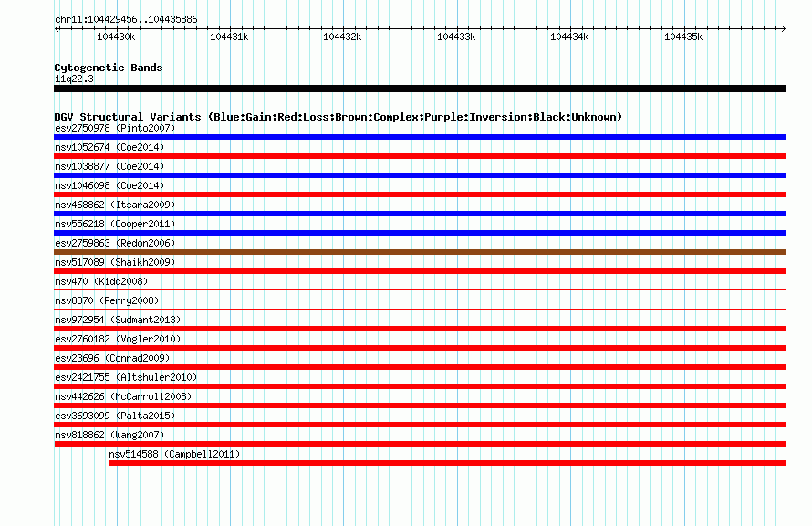Viewport: 812px width, 526px height.
Task: Click the nsv468862 (Itsara2009) label
Action: tap(115, 205)
